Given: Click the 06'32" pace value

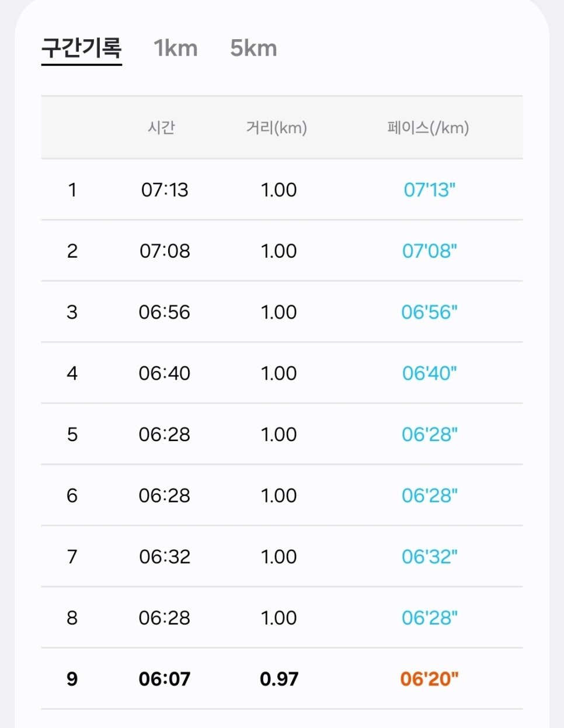Looking at the screenshot, I should tap(430, 557).
